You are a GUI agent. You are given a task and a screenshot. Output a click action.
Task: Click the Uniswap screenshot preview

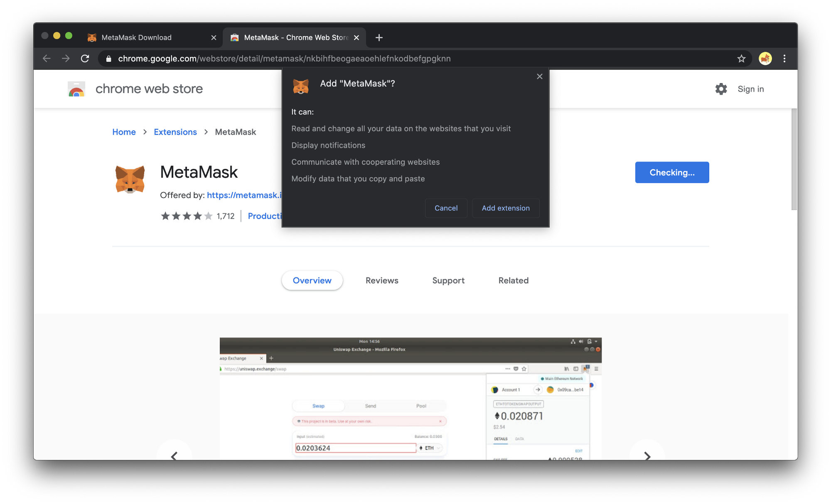point(411,399)
